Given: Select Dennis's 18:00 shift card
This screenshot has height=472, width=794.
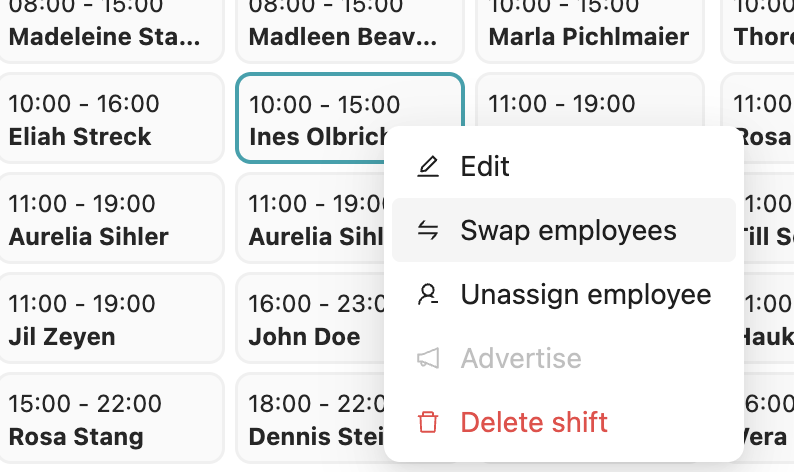Looking at the screenshot, I should pyautogui.click(x=310, y=420).
